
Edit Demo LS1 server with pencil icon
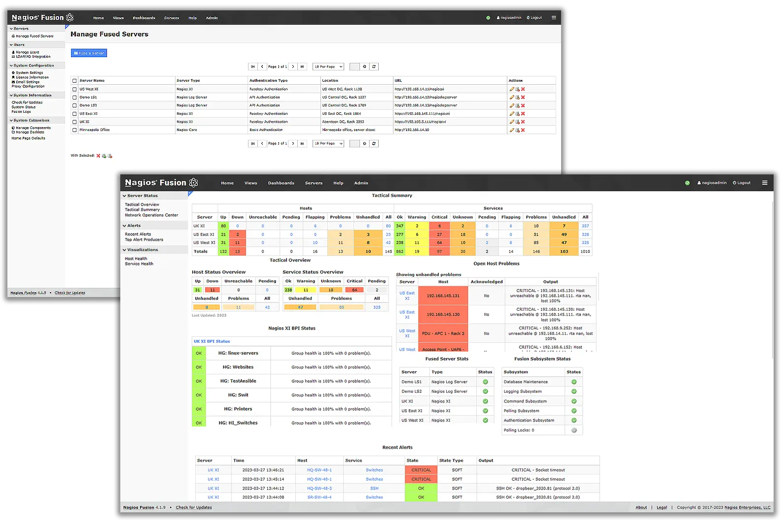coord(512,98)
